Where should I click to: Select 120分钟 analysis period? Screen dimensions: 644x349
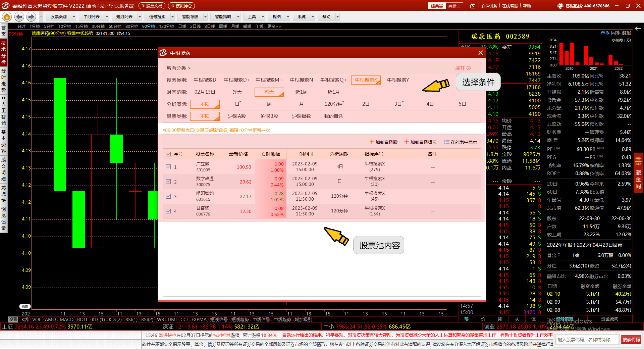coord(334,104)
